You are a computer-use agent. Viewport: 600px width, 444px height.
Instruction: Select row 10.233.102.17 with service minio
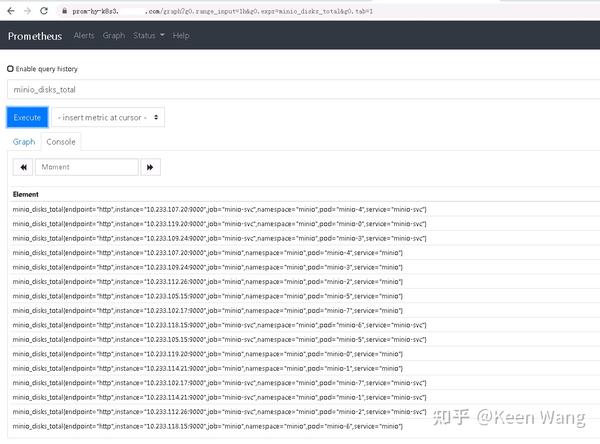click(x=306, y=311)
